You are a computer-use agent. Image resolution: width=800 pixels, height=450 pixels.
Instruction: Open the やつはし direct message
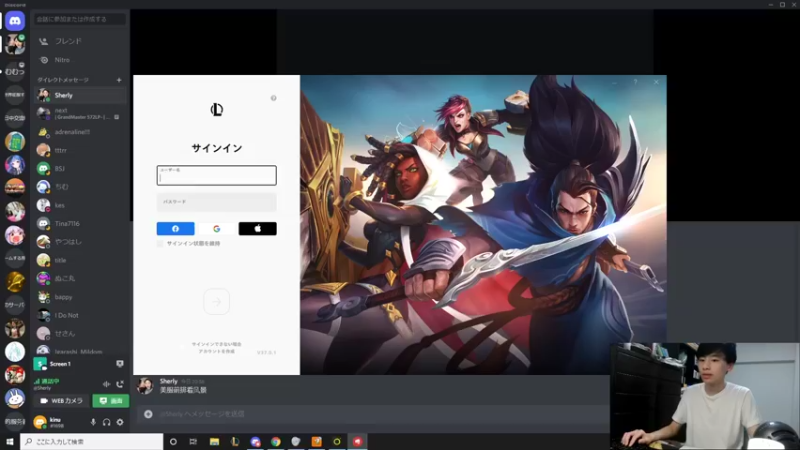[x=80, y=242]
